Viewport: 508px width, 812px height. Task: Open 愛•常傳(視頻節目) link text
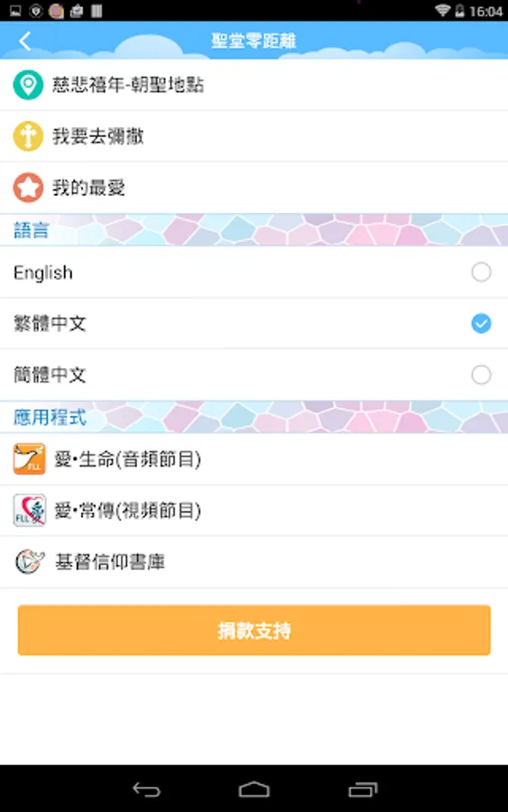[127, 511]
